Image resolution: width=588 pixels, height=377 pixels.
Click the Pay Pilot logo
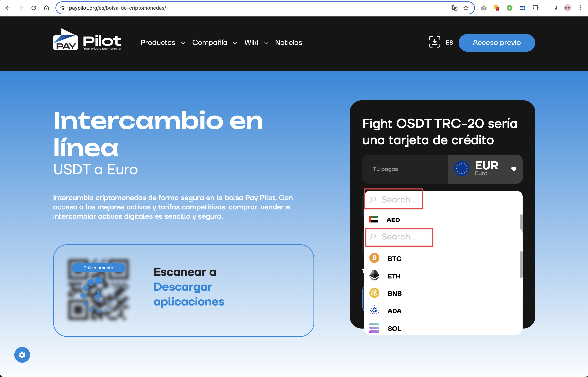coord(87,40)
